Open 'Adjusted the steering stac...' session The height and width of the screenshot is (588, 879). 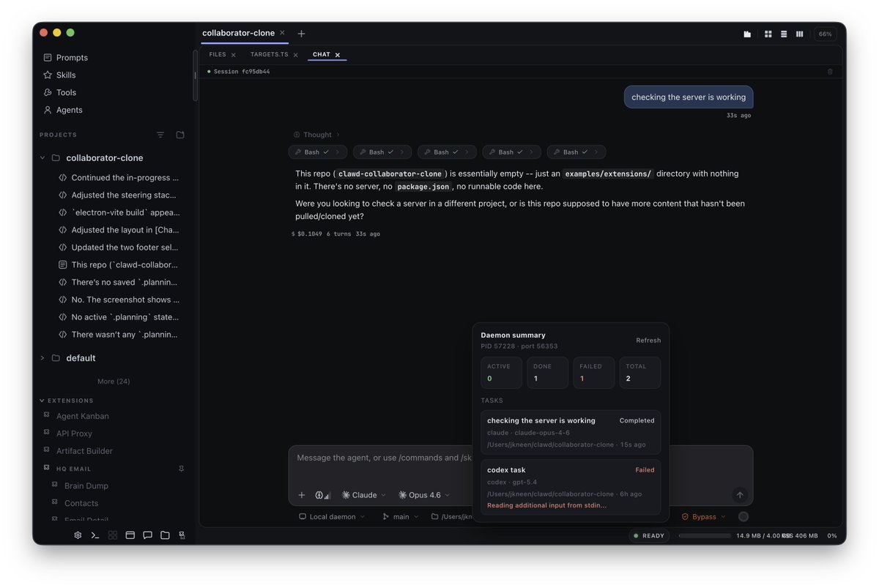click(118, 195)
